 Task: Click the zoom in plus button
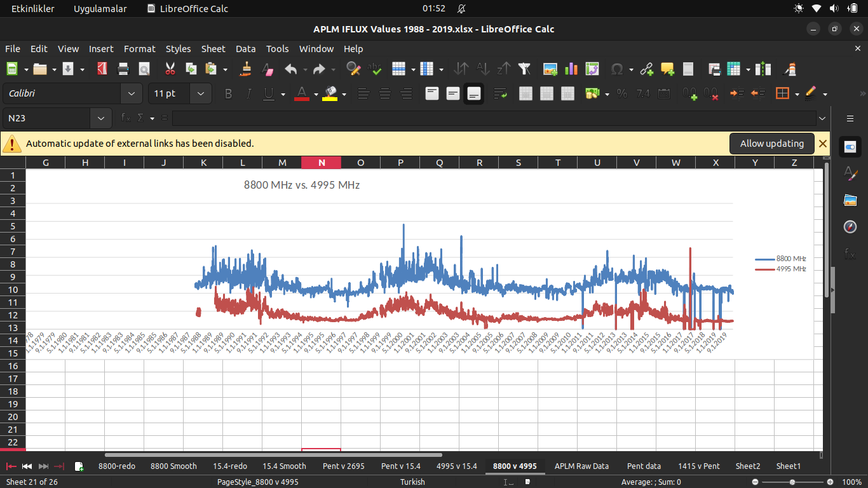coord(830,482)
